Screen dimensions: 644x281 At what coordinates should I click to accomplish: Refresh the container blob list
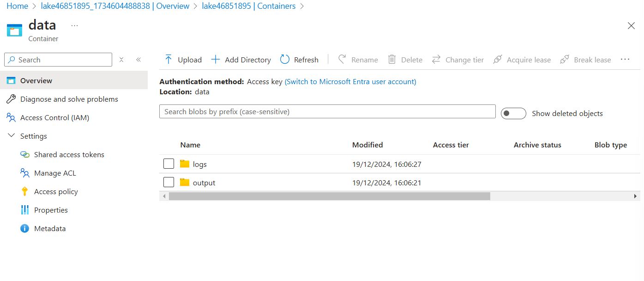click(x=299, y=60)
